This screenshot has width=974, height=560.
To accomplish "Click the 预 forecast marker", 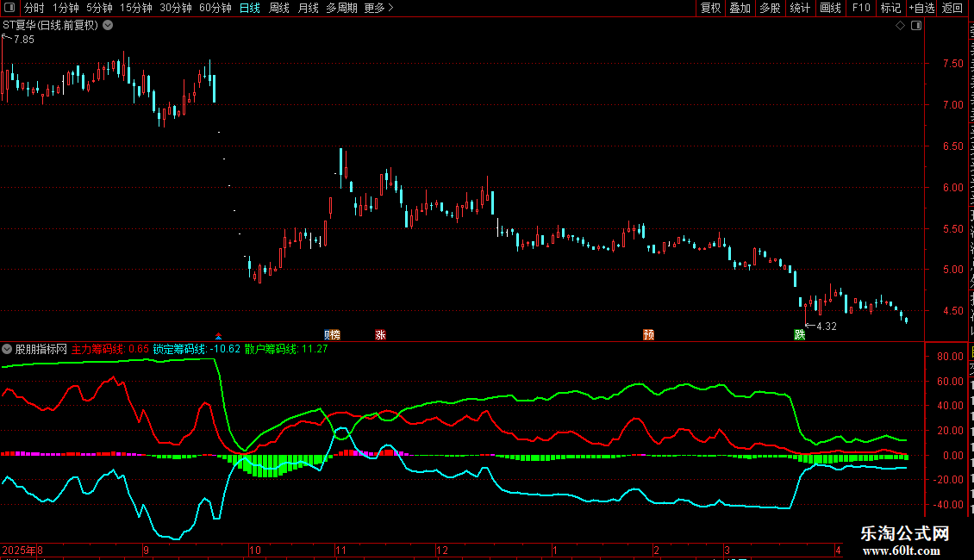I will (648, 334).
